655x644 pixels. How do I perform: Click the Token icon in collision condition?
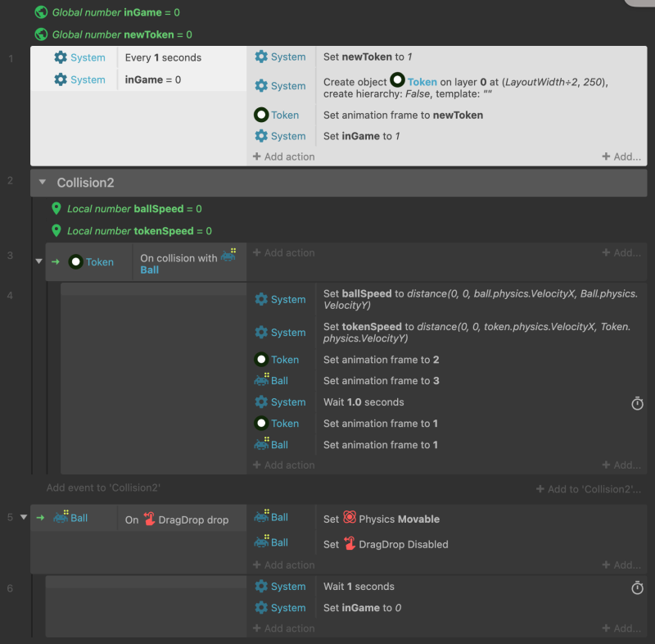point(75,262)
